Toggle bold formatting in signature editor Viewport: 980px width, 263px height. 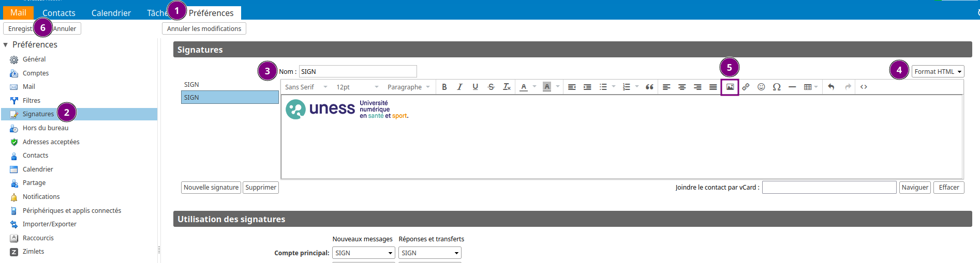pos(444,87)
